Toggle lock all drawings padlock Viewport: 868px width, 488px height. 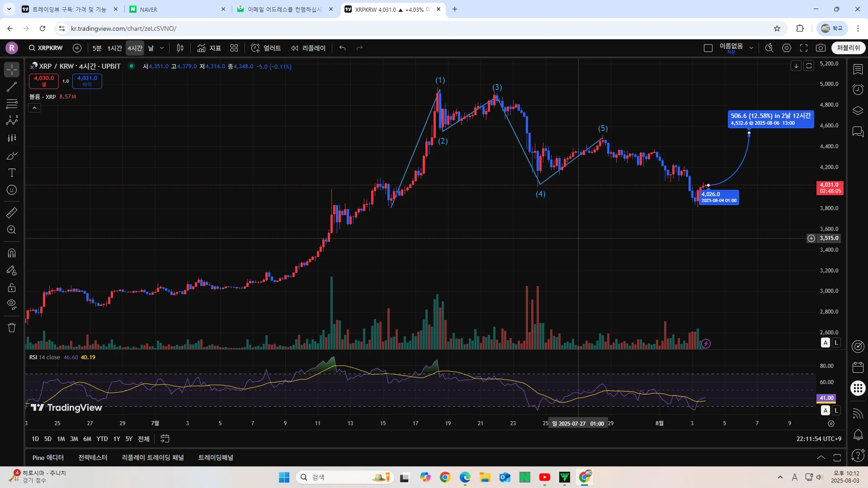12,287
